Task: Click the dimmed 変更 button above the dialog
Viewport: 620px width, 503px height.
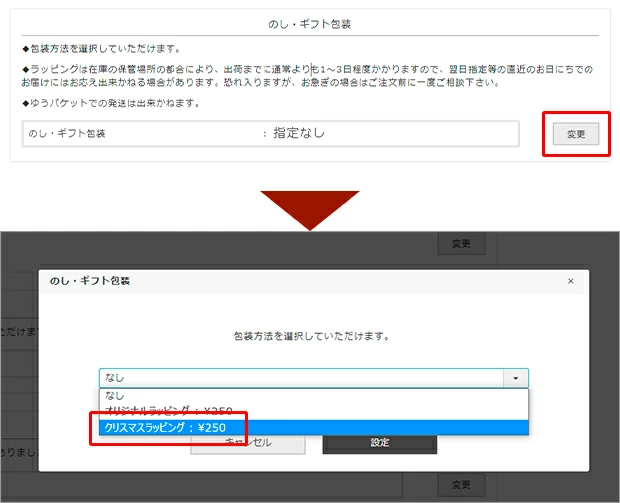Action: click(460, 243)
